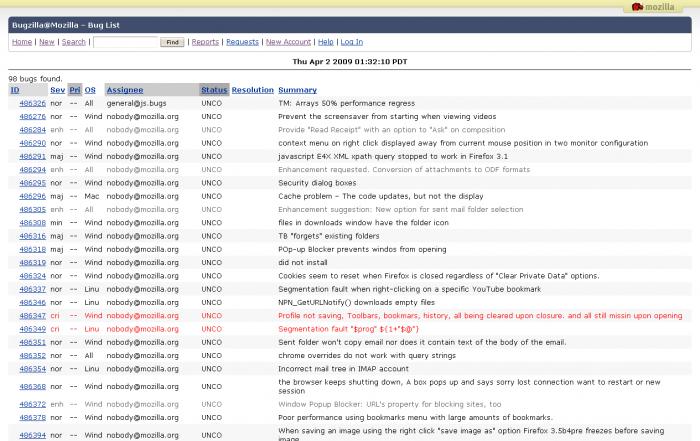This screenshot has width=700, height=441.
Task: Select summary 'TB "forgets" existing folders'
Action: click(329, 236)
